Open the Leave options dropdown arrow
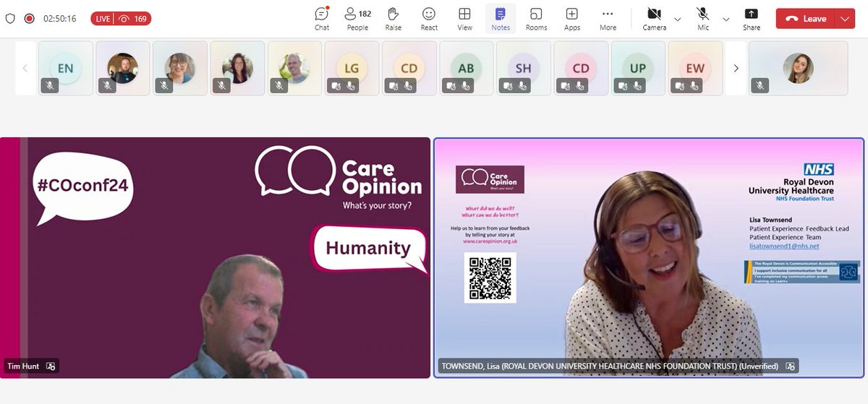The image size is (868, 404). point(845,19)
